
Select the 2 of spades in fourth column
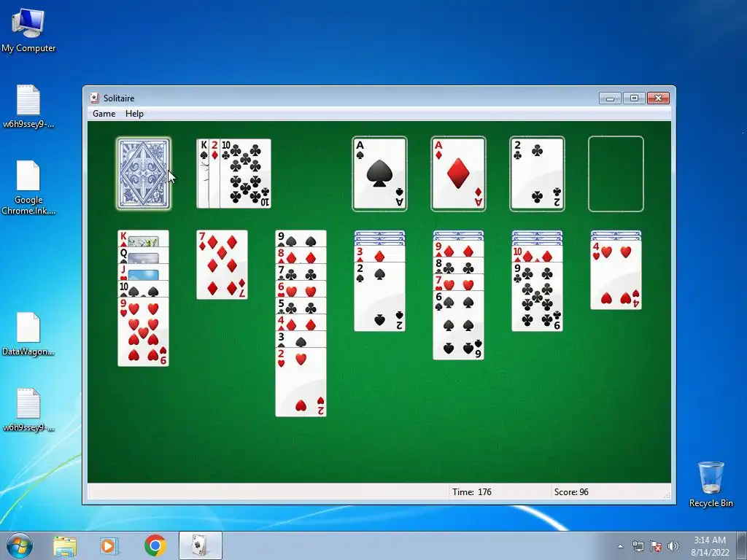click(x=379, y=297)
